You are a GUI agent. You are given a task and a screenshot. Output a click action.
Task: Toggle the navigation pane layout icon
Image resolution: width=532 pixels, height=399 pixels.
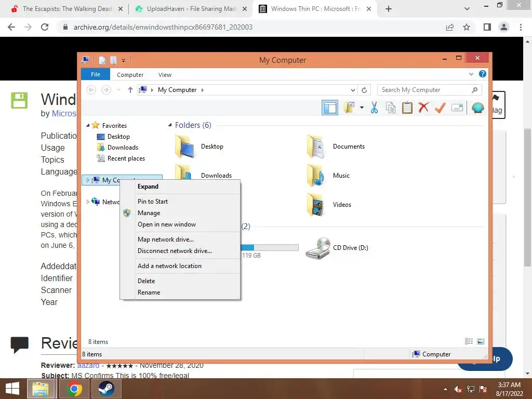pos(330,108)
